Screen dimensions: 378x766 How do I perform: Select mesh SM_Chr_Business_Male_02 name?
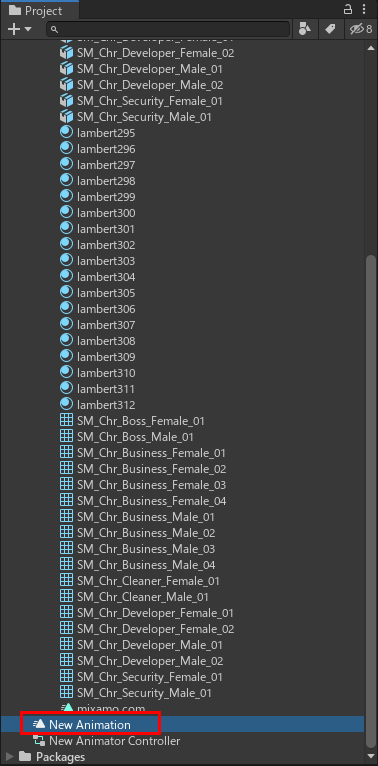point(146,533)
